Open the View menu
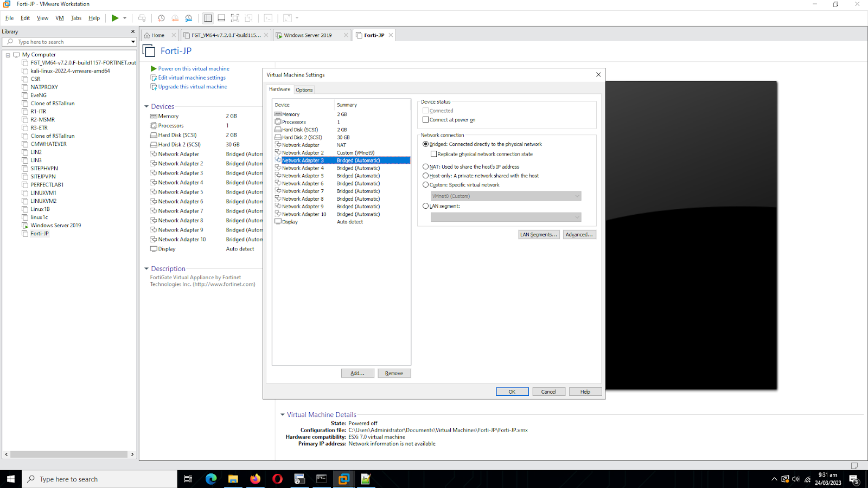Screen dimensions: 868x488 point(42,18)
